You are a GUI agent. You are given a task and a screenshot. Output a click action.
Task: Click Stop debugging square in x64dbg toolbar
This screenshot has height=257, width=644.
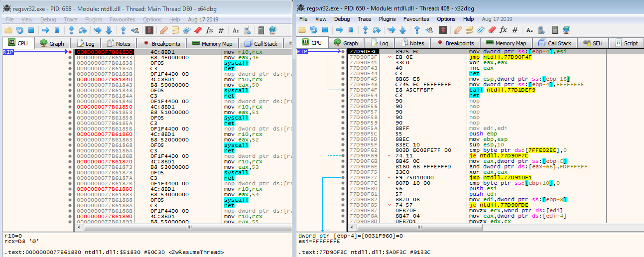(x=31, y=30)
